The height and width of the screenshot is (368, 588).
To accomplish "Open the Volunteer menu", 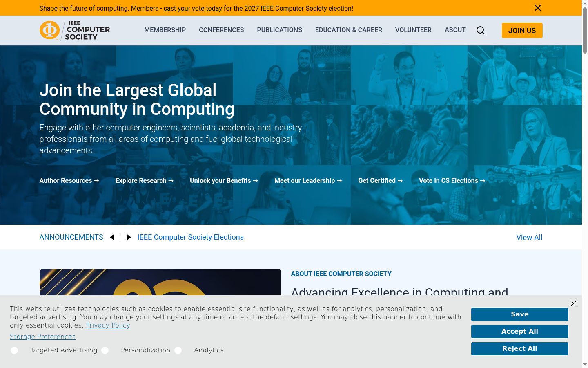I will (413, 30).
